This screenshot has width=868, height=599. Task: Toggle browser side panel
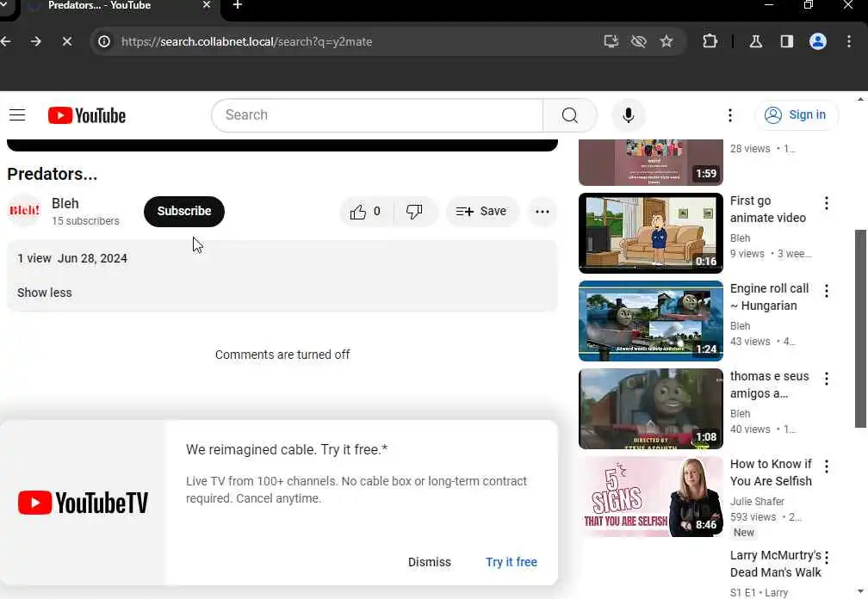click(x=787, y=41)
